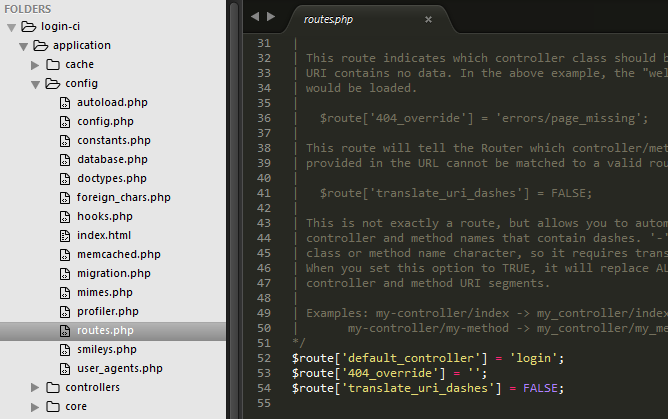
Task: Click the FOLDERS sidebar heading
Action: tap(28, 9)
